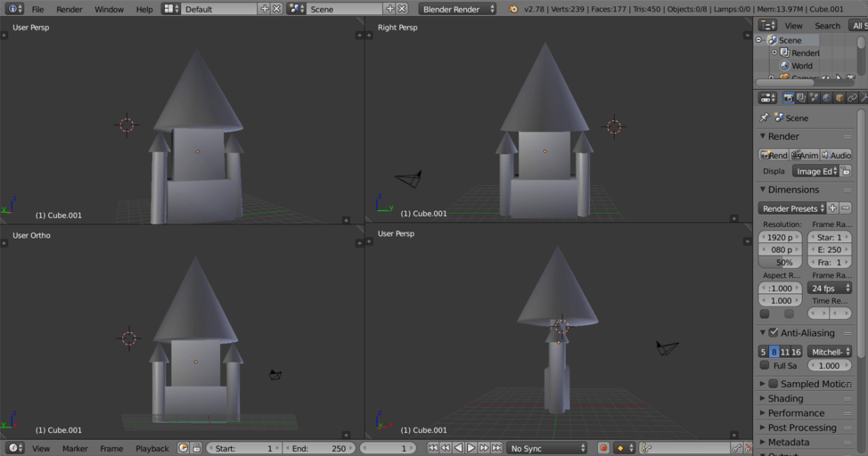Collapse the Dimensions panel
This screenshot has width=868, height=456.
tap(762, 190)
